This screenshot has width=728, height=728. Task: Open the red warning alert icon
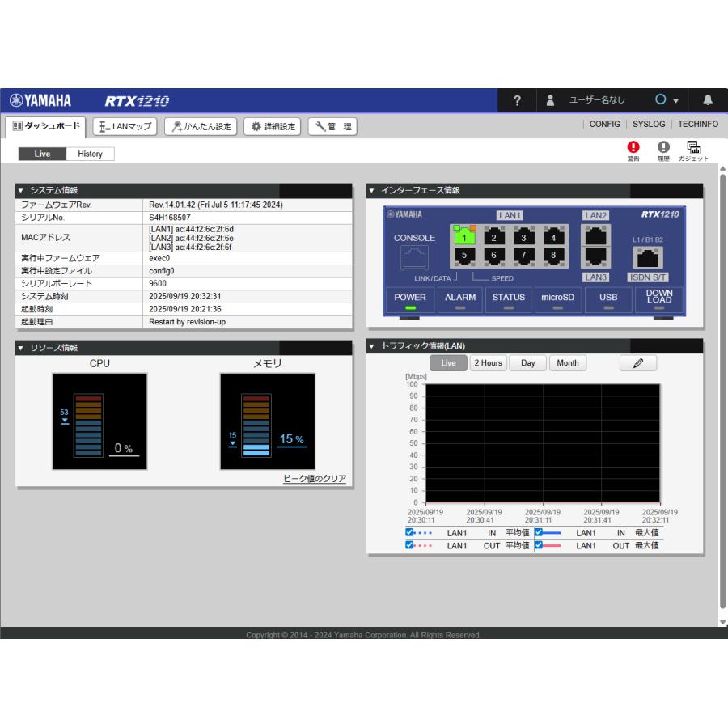pos(633,147)
